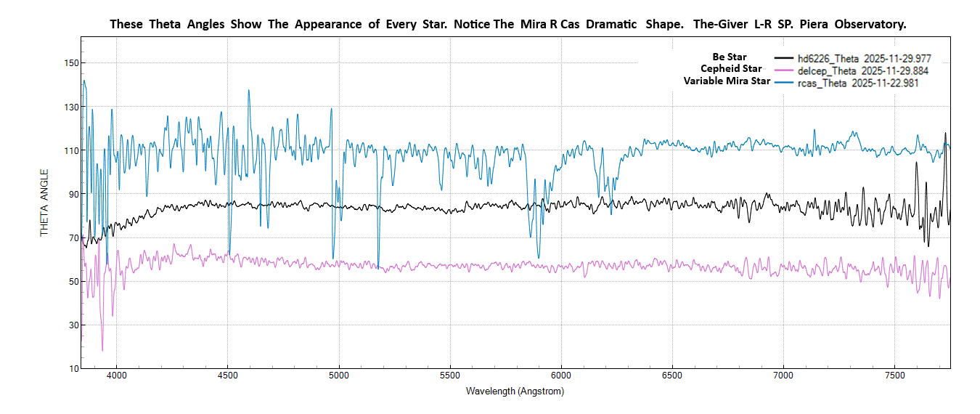Click the pink delcep_Theta legend line swatch
Viewport: 980px width, 414px height.
[784, 70]
